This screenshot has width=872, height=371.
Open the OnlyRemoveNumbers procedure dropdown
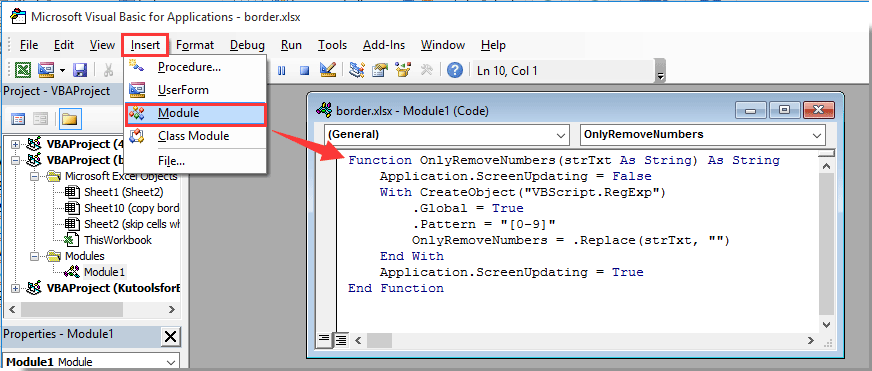tap(702, 135)
